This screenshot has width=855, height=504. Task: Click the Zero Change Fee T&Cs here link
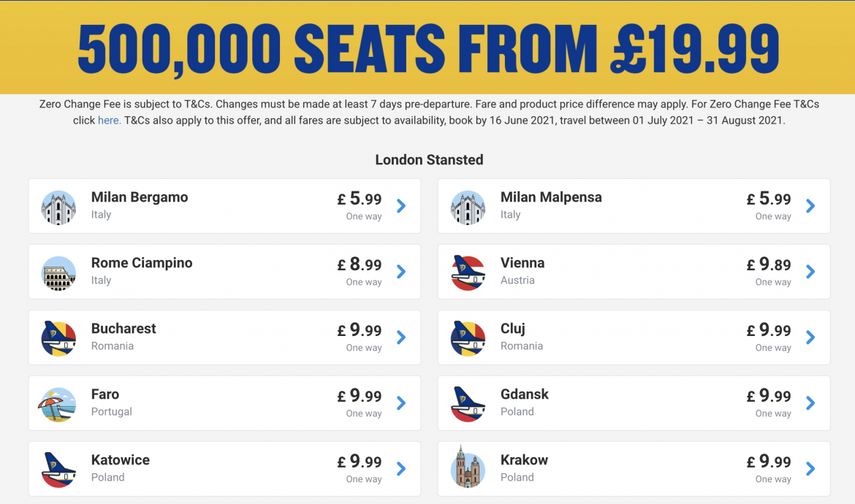[x=110, y=120]
